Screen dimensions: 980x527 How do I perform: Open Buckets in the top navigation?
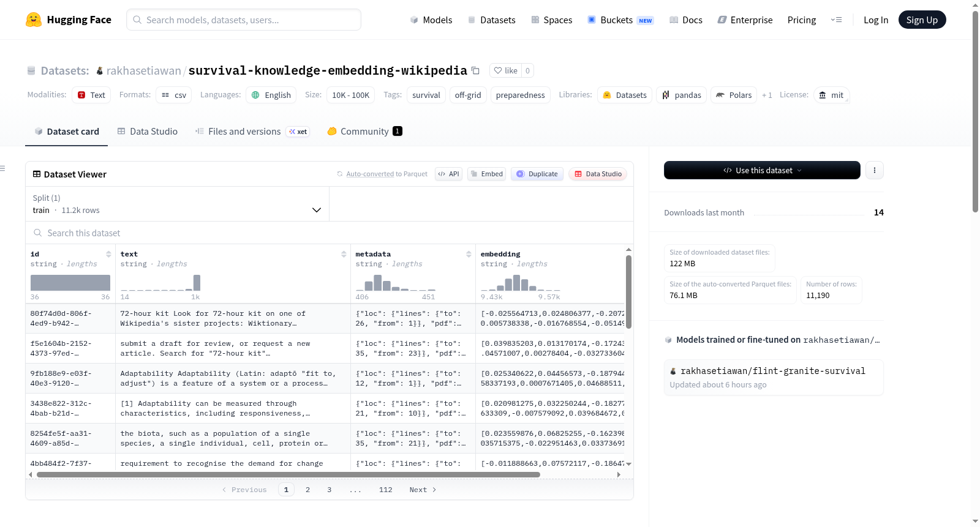pyautogui.click(x=620, y=20)
